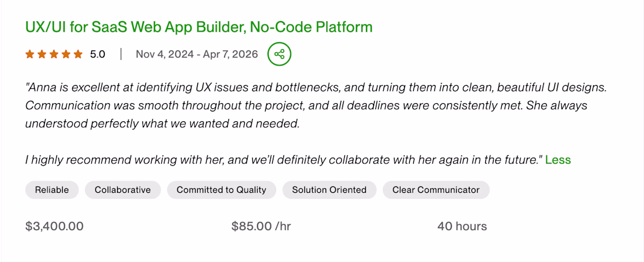Choose the Solution Oriented tag

click(329, 190)
